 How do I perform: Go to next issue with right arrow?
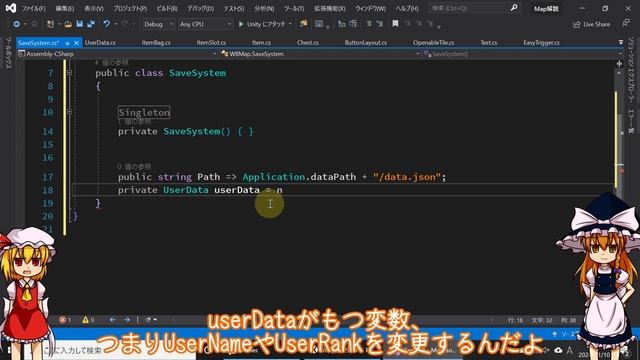127,320
